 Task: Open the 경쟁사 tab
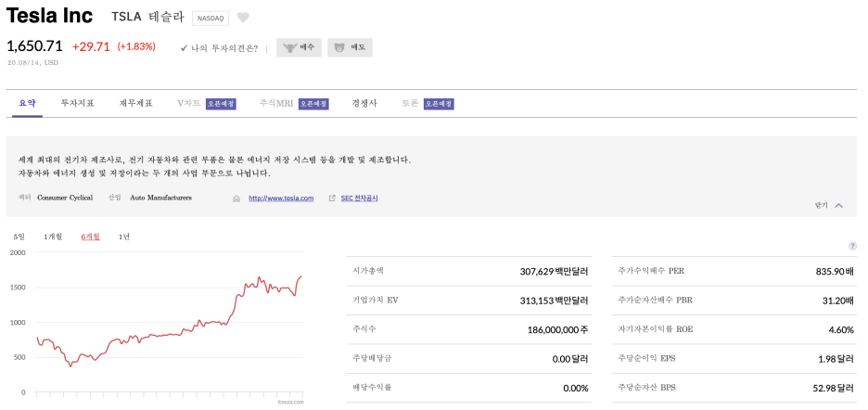tap(364, 104)
